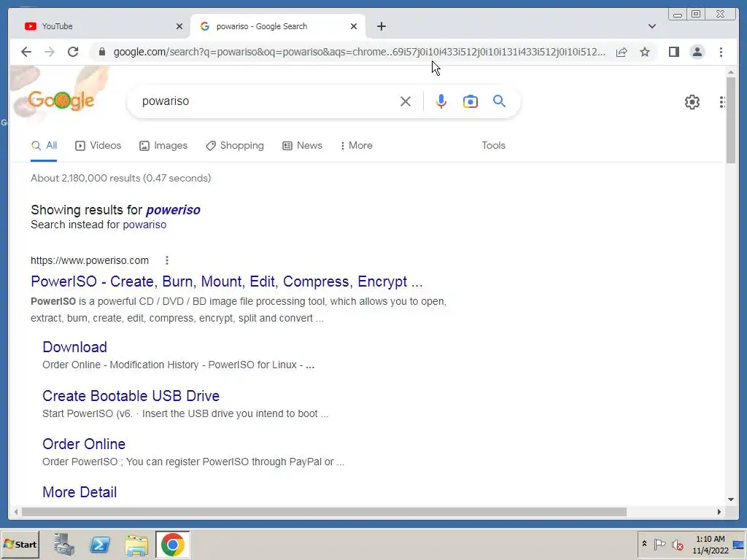
Task: Click the horizontal scrollbar right arrow
Action: (x=719, y=512)
